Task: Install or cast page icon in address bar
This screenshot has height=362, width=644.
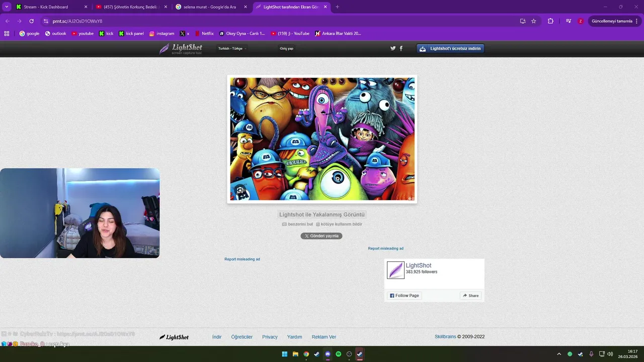Action: 523,21
